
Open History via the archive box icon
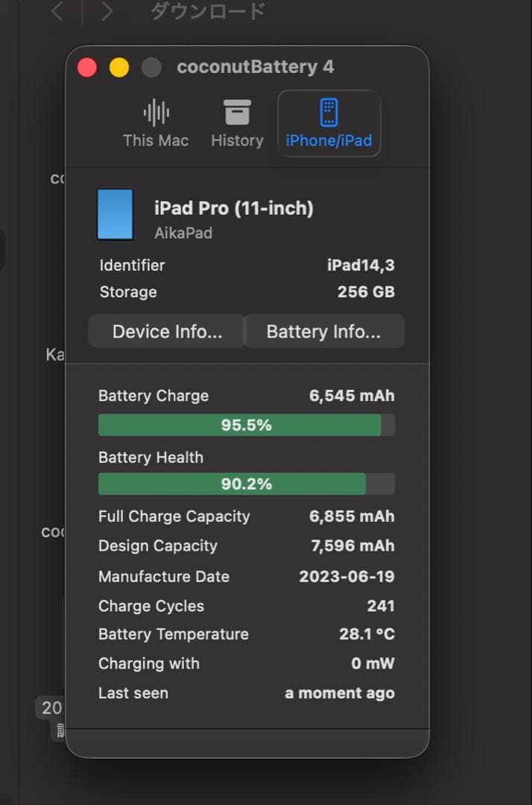(237, 113)
